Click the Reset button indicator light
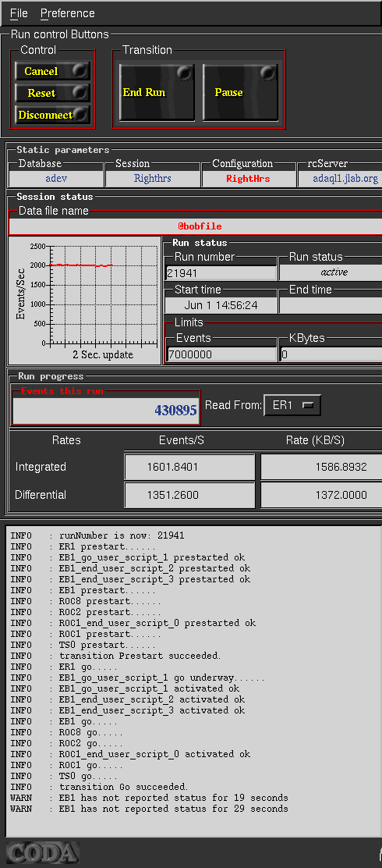 click(x=81, y=91)
